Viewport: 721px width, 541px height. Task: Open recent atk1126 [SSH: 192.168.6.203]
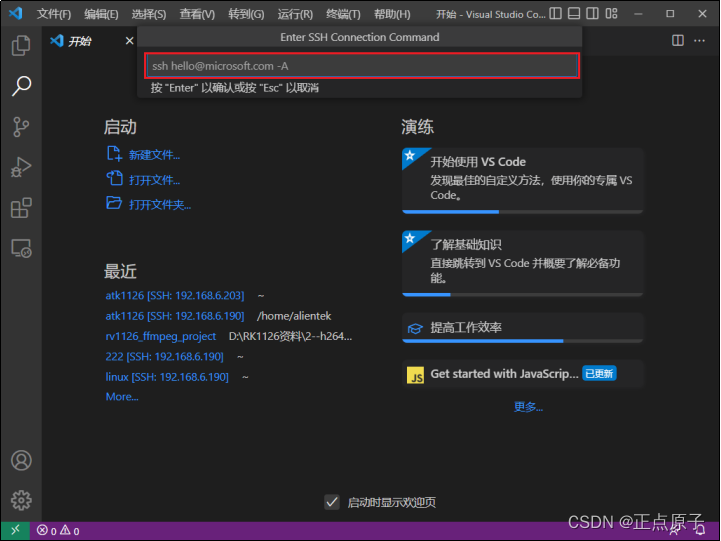(175, 295)
